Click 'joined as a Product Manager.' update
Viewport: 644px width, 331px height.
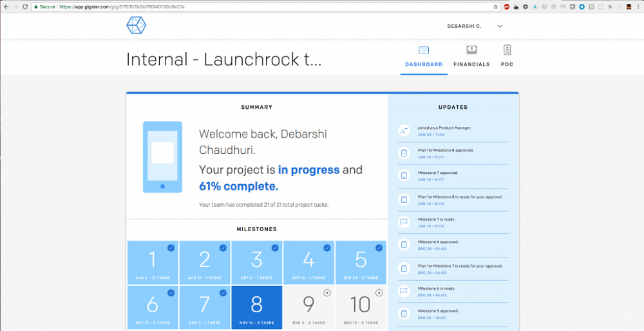(x=445, y=128)
